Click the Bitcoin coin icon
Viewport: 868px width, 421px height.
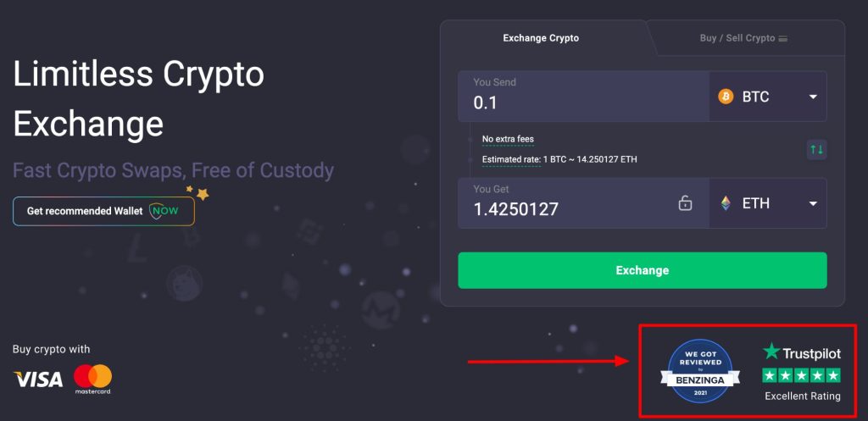click(726, 97)
